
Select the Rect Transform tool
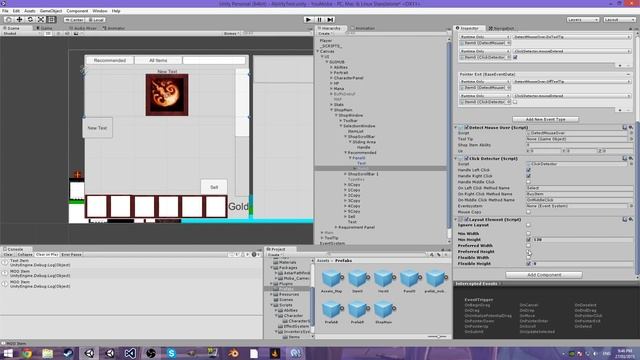pyautogui.click(x=51, y=20)
